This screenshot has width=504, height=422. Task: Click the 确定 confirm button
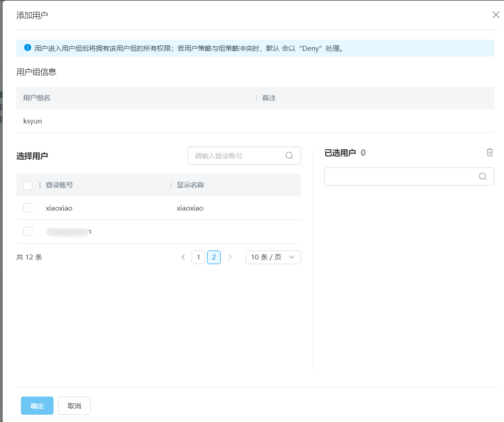[x=37, y=406]
